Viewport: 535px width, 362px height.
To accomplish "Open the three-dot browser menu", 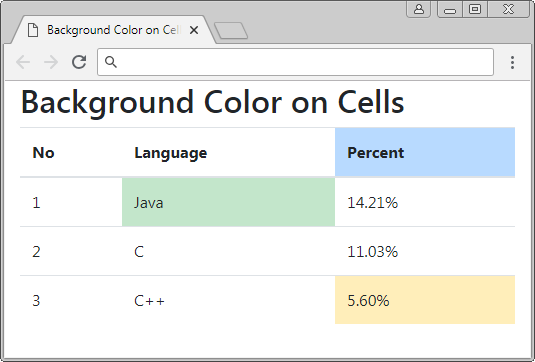I will point(512,62).
